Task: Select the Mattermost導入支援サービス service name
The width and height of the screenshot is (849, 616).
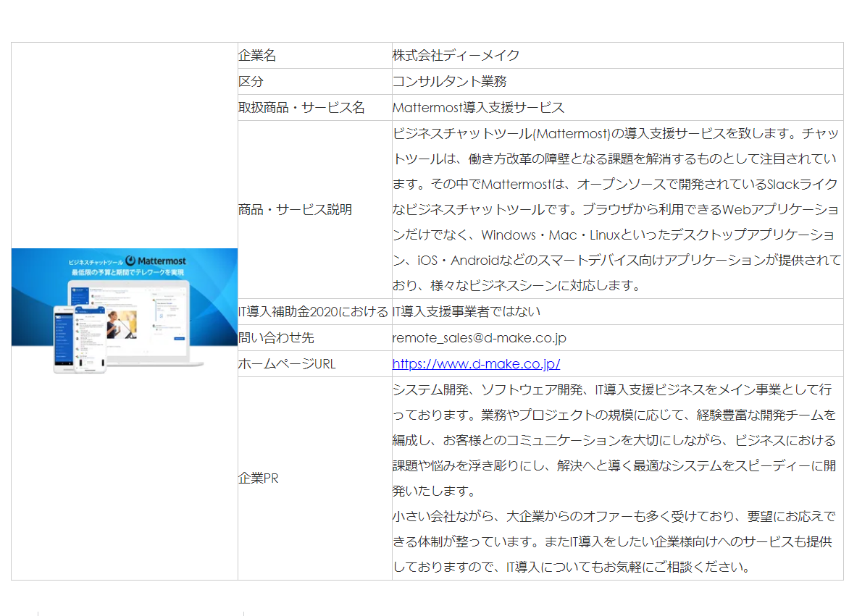Action: pyautogui.click(x=478, y=107)
